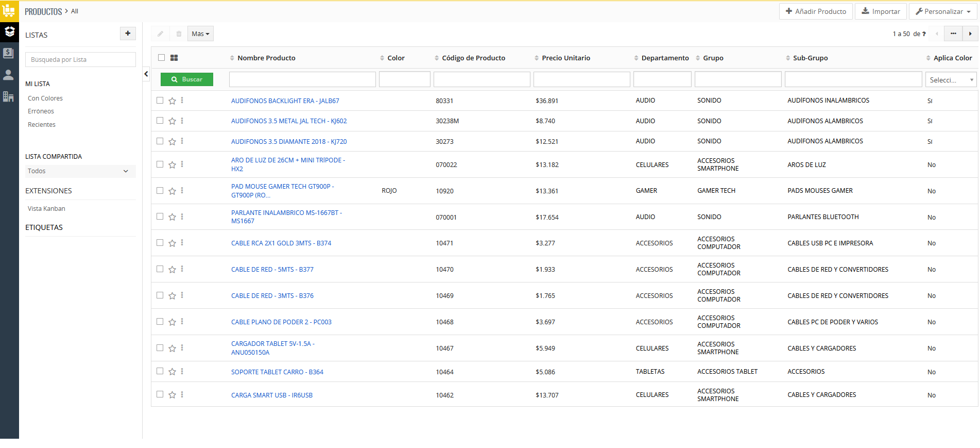This screenshot has height=448, width=980.
Task: Select the CARGA SMART USB checkbox
Action: [160, 394]
